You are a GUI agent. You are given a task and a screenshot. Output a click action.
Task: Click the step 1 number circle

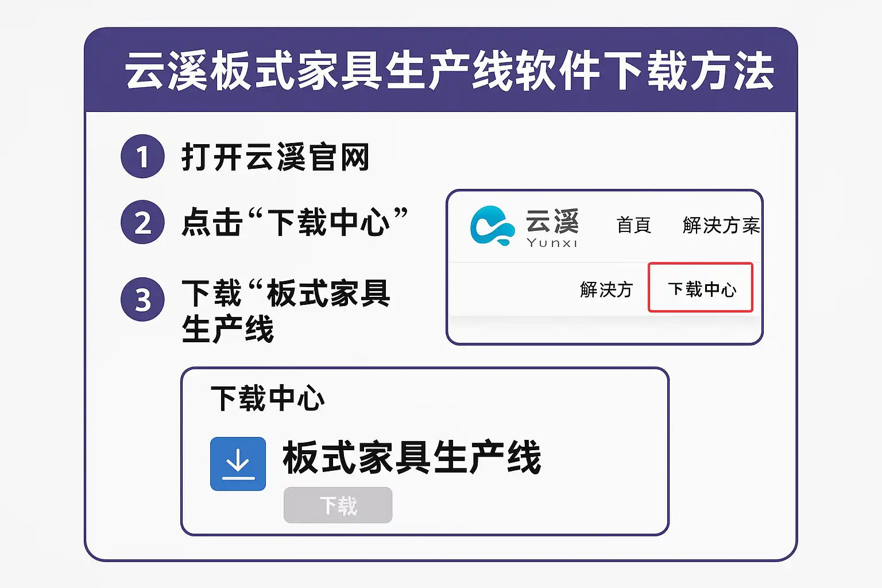point(142,157)
